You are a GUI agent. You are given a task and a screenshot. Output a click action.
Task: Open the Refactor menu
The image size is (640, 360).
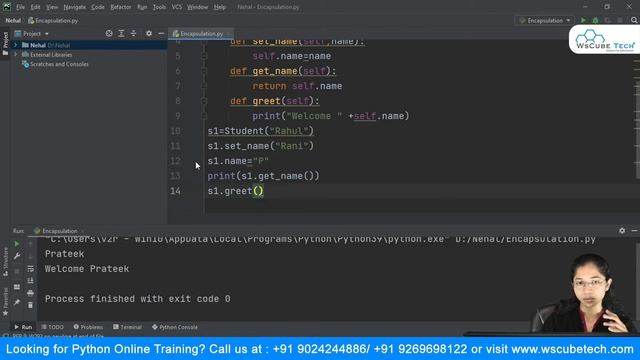click(x=120, y=7)
